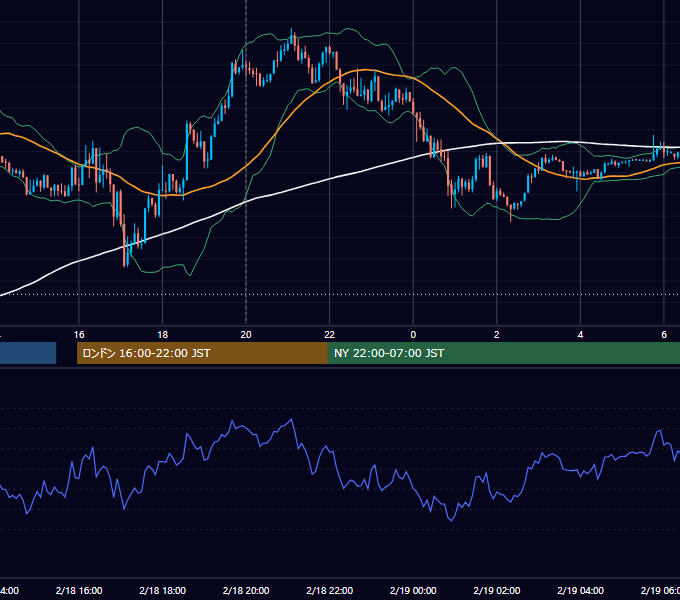The height and width of the screenshot is (600, 680).
Task: Click the 2/18 18:00 date label
Action: pos(163,590)
